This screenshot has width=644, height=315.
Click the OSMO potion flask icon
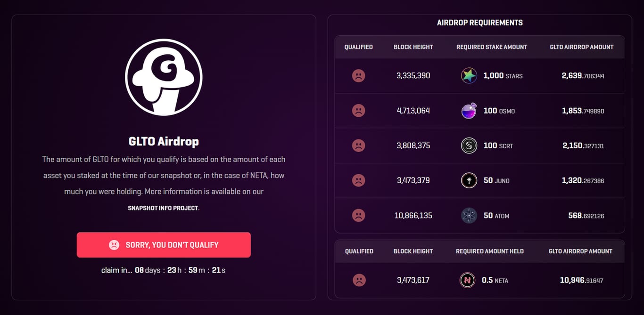tap(469, 111)
